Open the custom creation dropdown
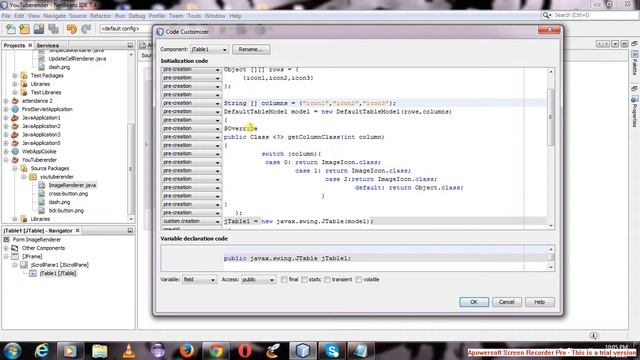This screenshot has width=640, height=360. point(191,221)
